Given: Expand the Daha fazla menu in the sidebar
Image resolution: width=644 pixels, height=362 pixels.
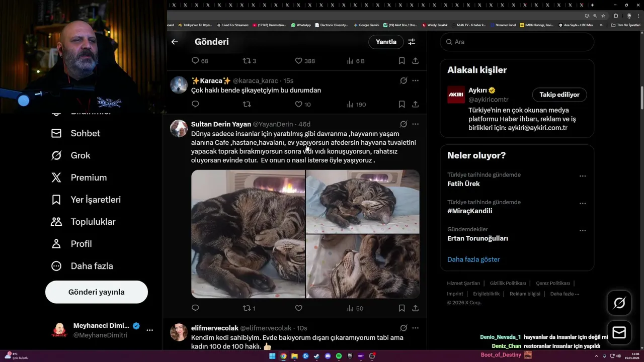Looking at the screenshot, I should coord(82,266).
